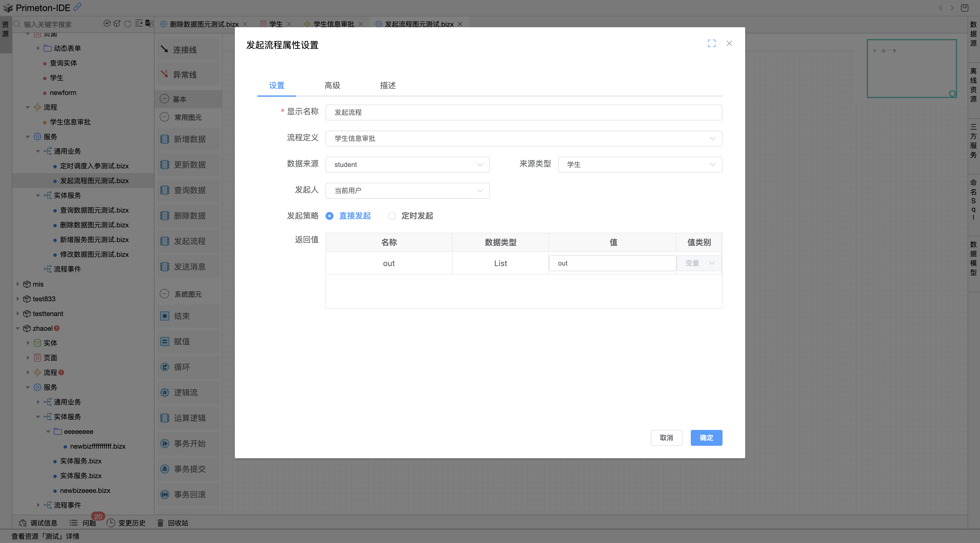Toggle fullscreen on the 发起流程属性设置 dialog

tap(712, 43)
